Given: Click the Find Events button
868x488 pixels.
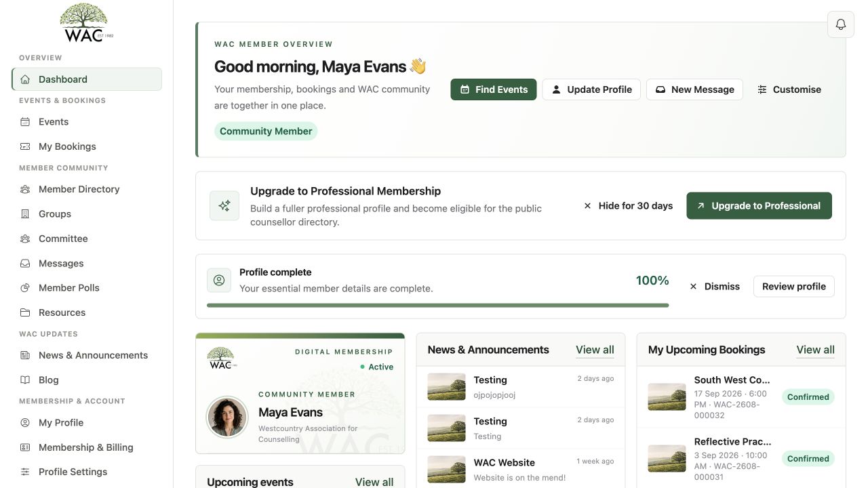Looking at the screenshot, I should click(x=494, y=89).
